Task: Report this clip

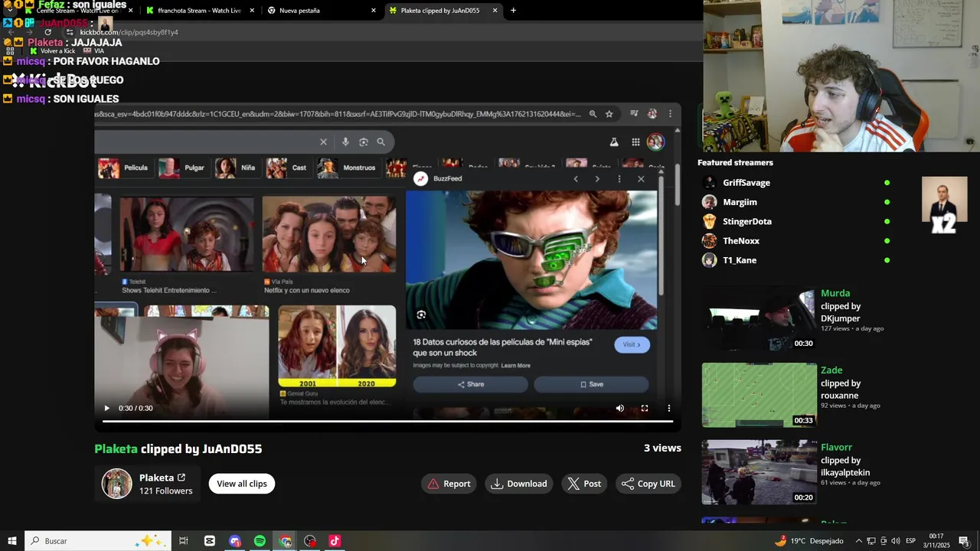Action: [x=449, y=484]
